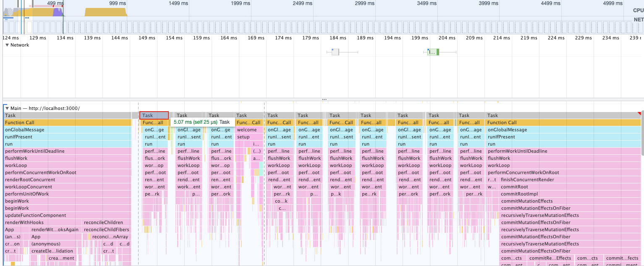
Task: Select the gray network request bar
Action: (x=335, y=52)
